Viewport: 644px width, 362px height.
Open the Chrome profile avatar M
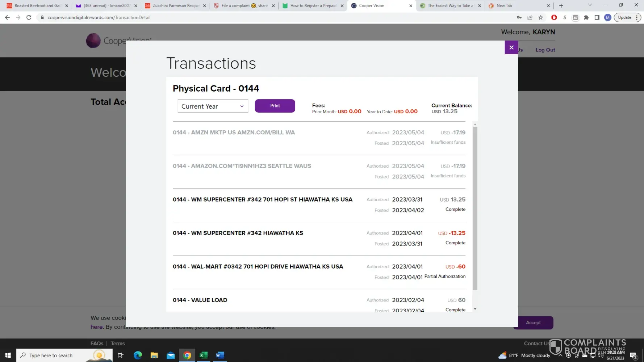[x=608, y=17]
